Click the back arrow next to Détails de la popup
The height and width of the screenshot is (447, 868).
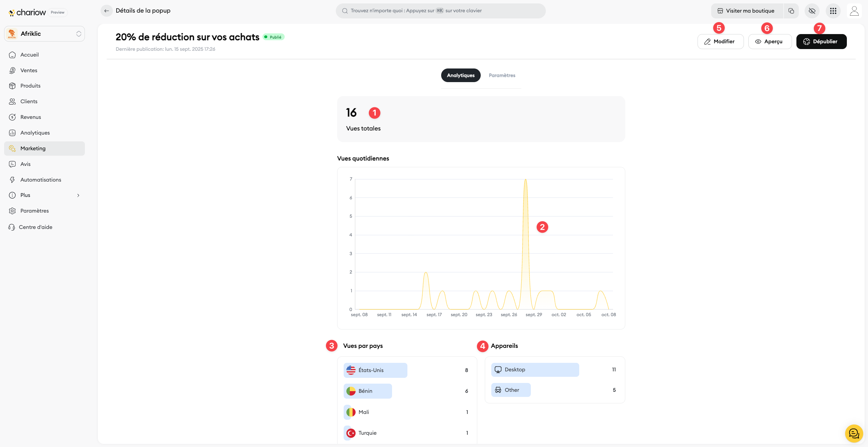coord(106,11)
